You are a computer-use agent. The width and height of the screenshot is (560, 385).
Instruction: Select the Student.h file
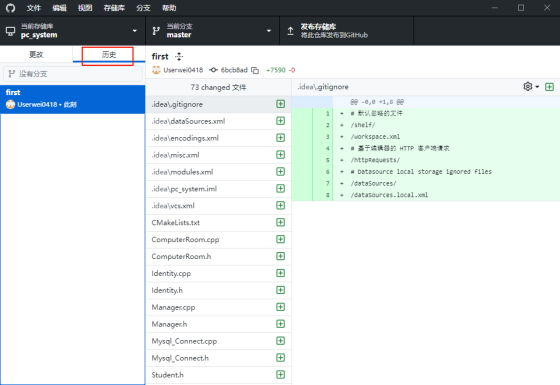(x=218, y=375)
